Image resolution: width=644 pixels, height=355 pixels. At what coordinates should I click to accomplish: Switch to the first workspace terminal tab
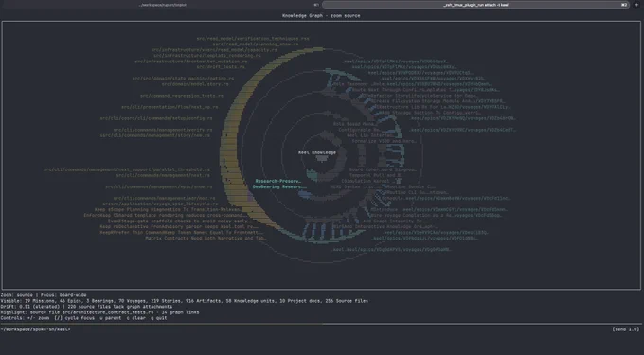(163, 5)
